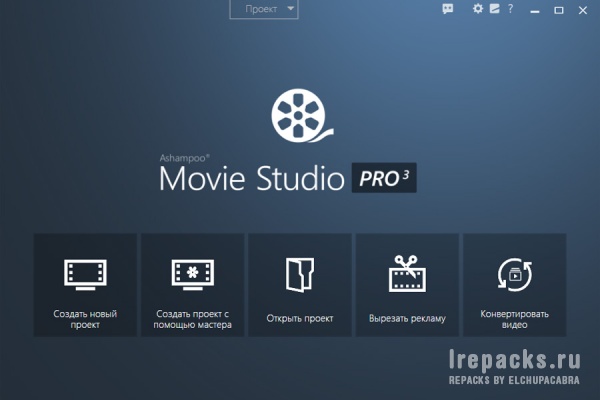The width and height of the screenshot is (600, 400).
Task: Minimize the Movie Studio window
Action: click(x=535, y=10)
